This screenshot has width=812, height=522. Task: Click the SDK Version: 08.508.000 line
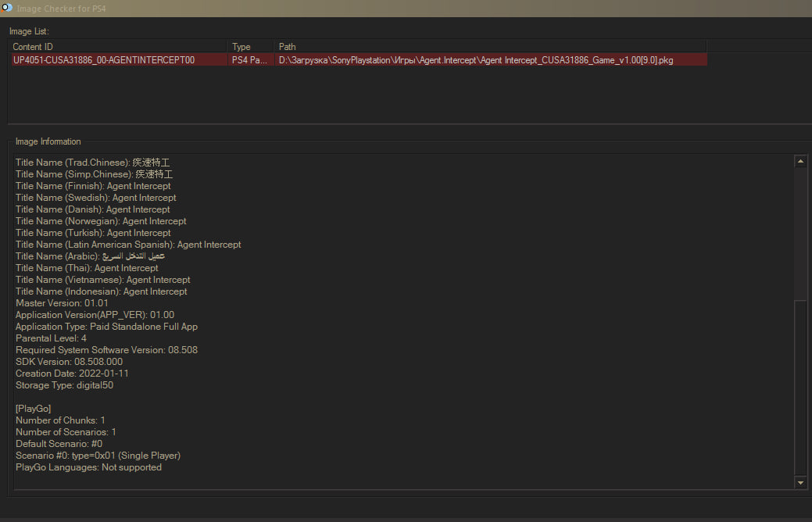pyautogui.click(x=70, y=362)
